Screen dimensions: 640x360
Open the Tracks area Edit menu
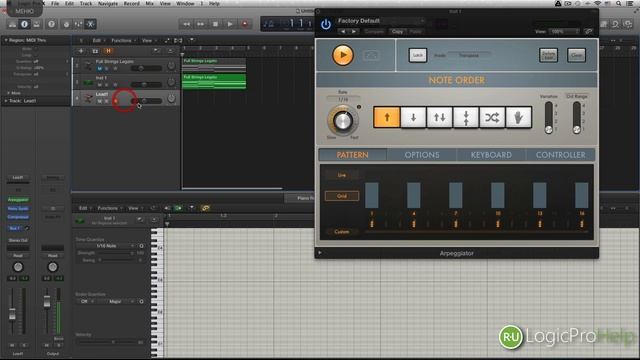[98, 40]
